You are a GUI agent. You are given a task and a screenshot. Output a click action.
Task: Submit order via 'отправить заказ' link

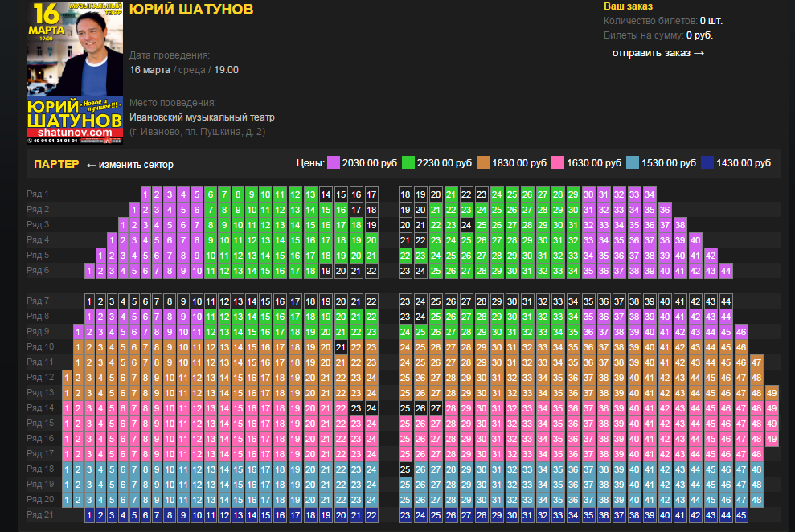pos(658,53)
